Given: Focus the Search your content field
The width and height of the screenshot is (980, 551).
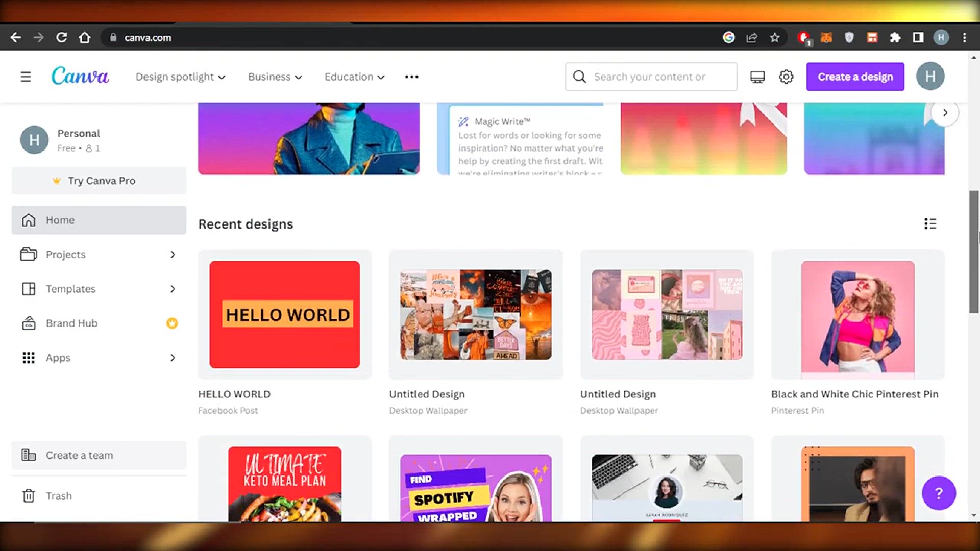Looking at the screenshot, I should coord(651,77).
